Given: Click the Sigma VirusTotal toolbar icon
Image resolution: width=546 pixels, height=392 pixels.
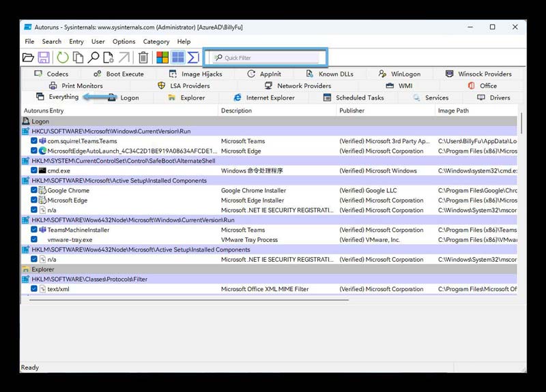Looking at the screenshot, I should pos(193,57).
